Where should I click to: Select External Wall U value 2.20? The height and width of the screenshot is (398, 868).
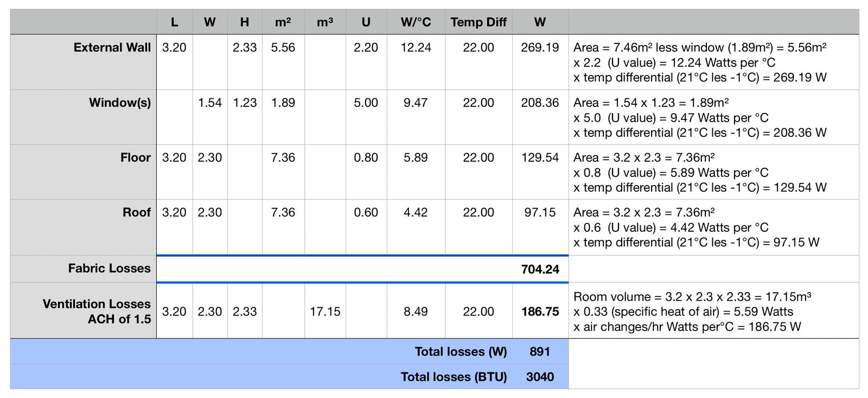point(366,48)
